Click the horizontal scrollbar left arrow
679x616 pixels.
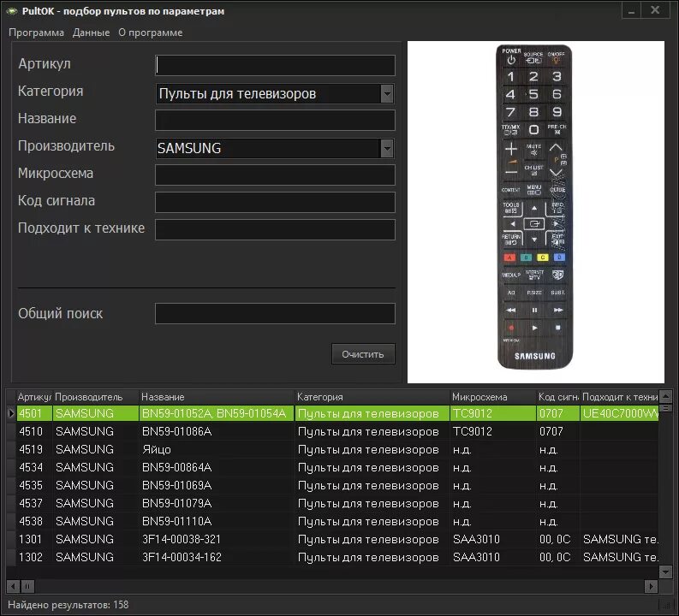click(x=13, y=587)
